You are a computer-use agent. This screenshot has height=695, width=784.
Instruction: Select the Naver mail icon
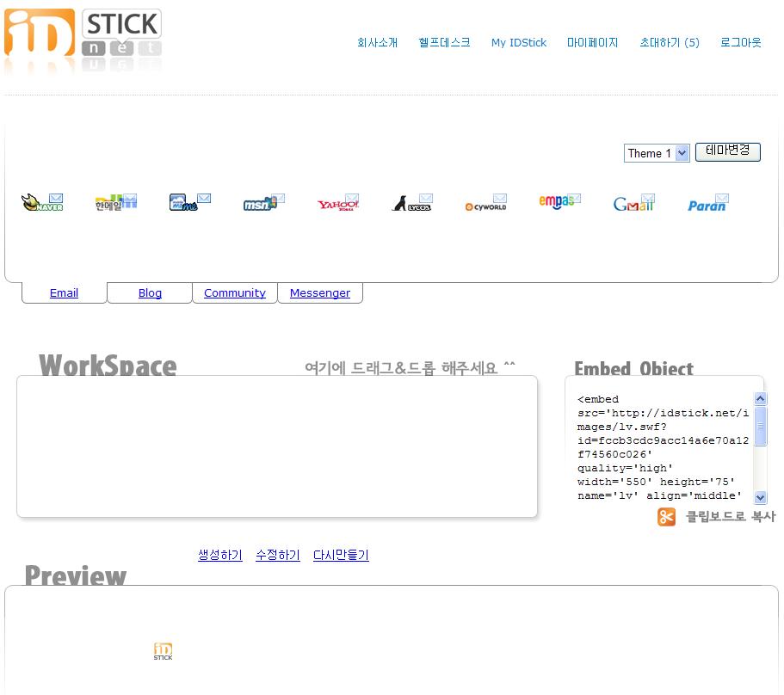coord(42,202)
